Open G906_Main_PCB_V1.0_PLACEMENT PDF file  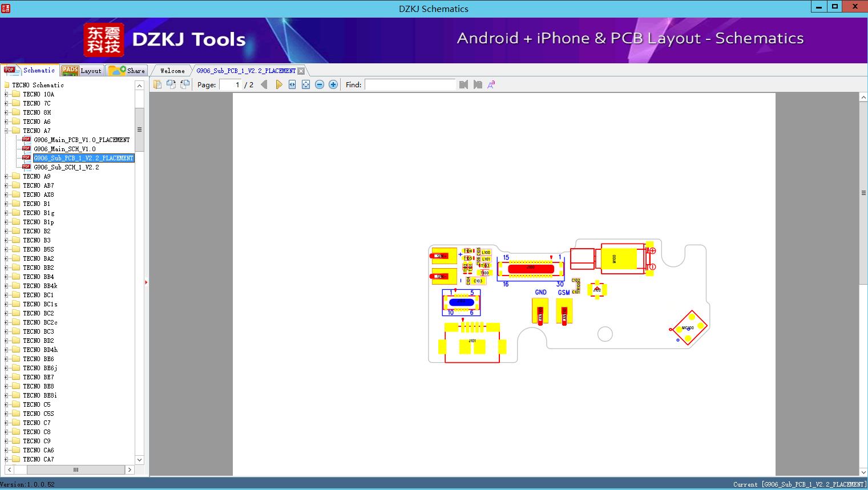point(82,140)
